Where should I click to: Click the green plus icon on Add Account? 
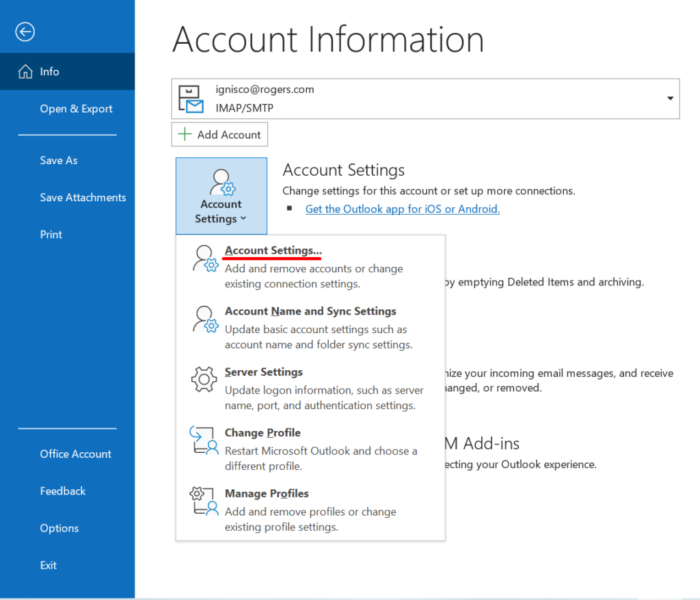click(185, 134)
